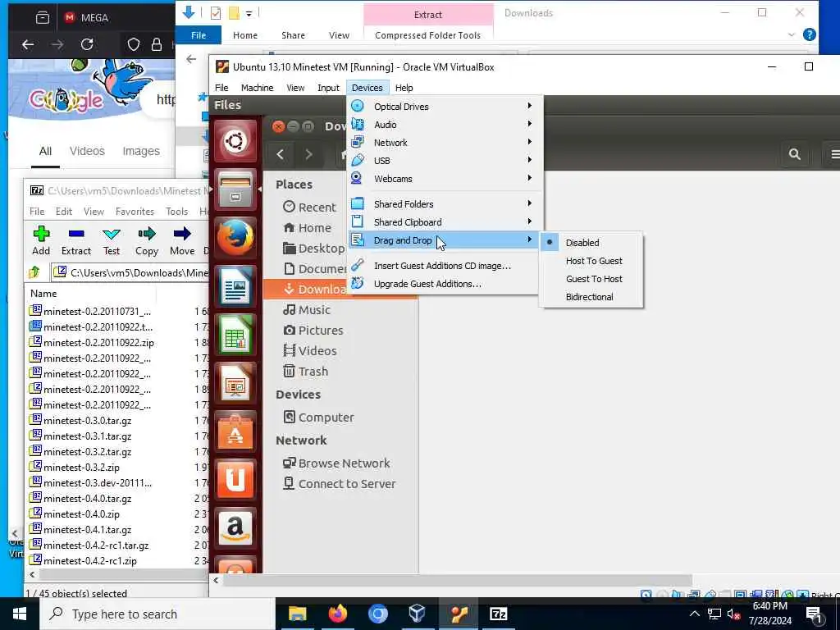The width and height of the screenshot is (840, 630).
Task: Open 7-Zip Favorites menu
Action: (135, 212)
